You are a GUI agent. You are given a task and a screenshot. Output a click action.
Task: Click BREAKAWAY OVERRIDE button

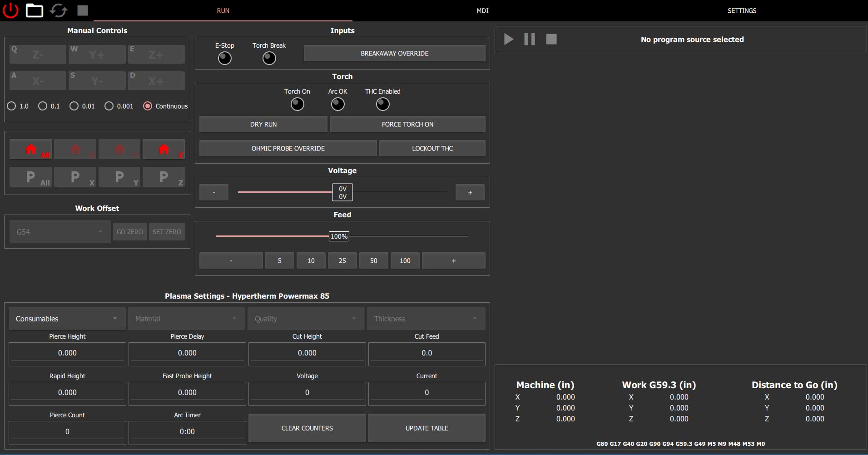pos(395,53)
